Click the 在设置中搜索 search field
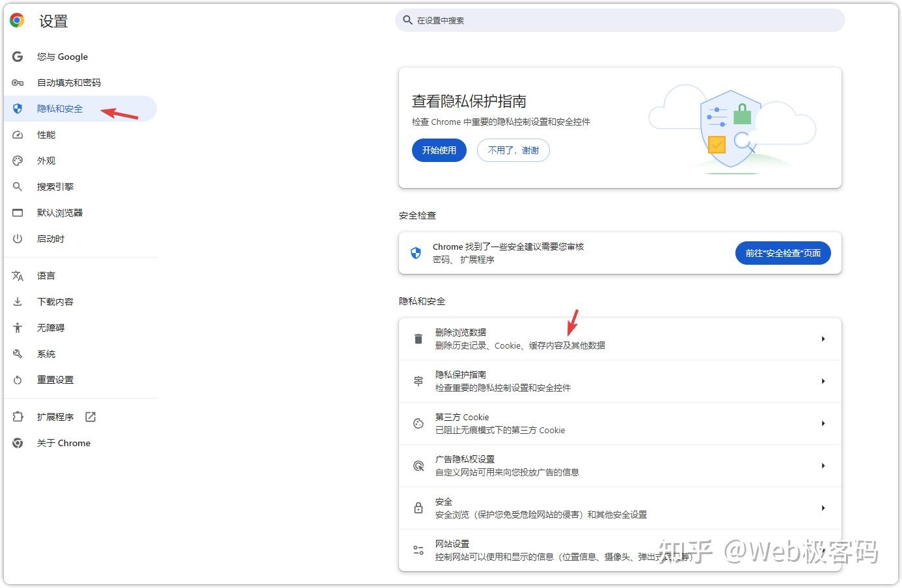This screenshot has width=902, height=588. click(x=620, y=20)
